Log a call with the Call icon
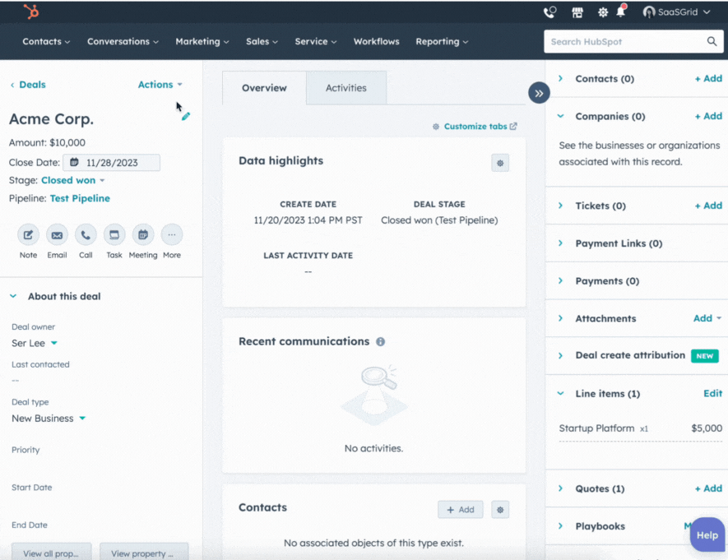The width and height of the screenshot is (728, 560). (85, 234)
